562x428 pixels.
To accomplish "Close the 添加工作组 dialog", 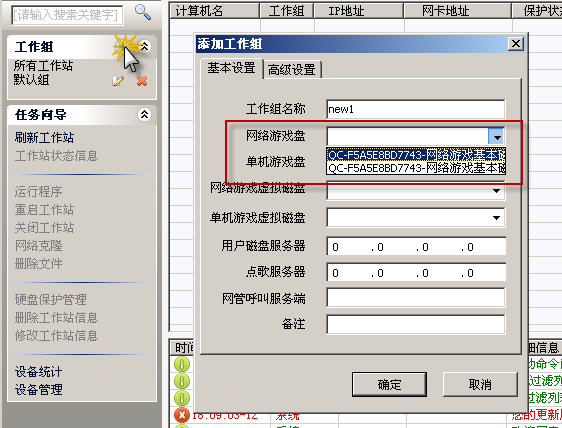I will tap(516, 44).
